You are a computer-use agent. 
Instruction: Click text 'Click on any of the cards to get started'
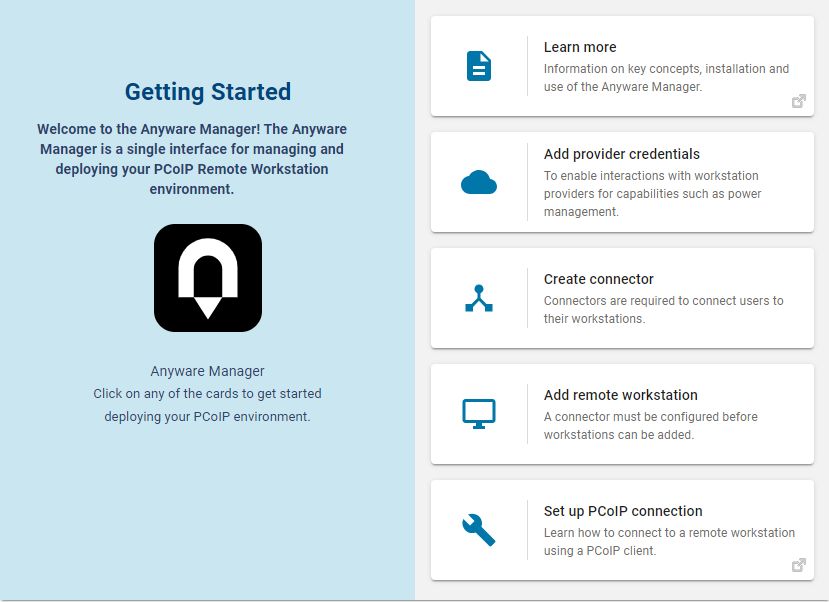207,394
